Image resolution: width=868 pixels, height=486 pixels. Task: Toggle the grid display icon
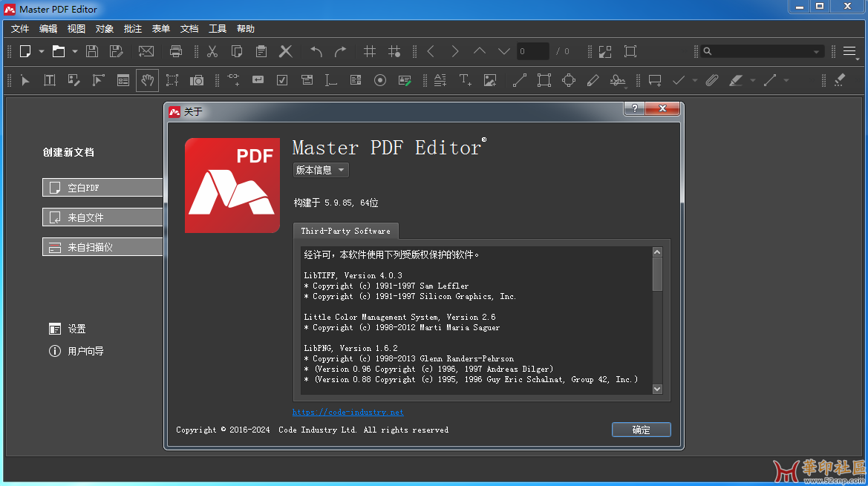[370, 51]
